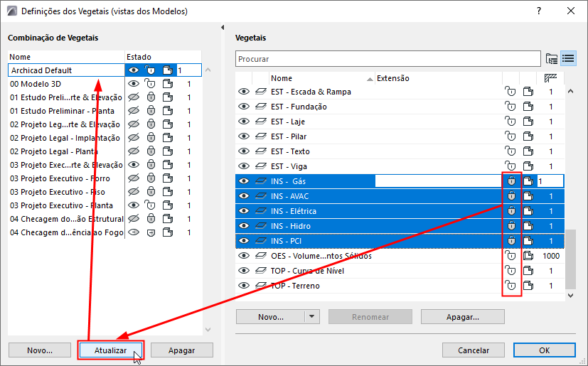Click the Extensão column header

[439, 78]
